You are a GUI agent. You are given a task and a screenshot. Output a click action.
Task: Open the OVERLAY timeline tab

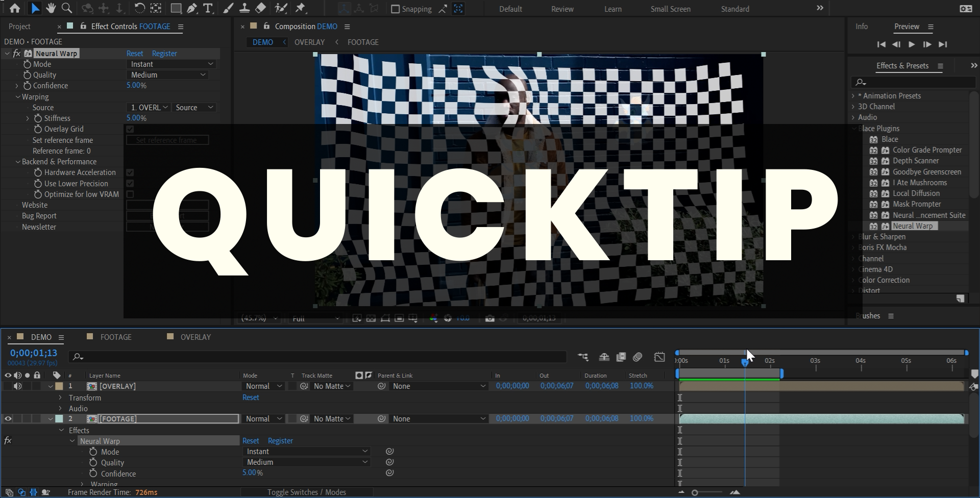click(x=195, y=337)
